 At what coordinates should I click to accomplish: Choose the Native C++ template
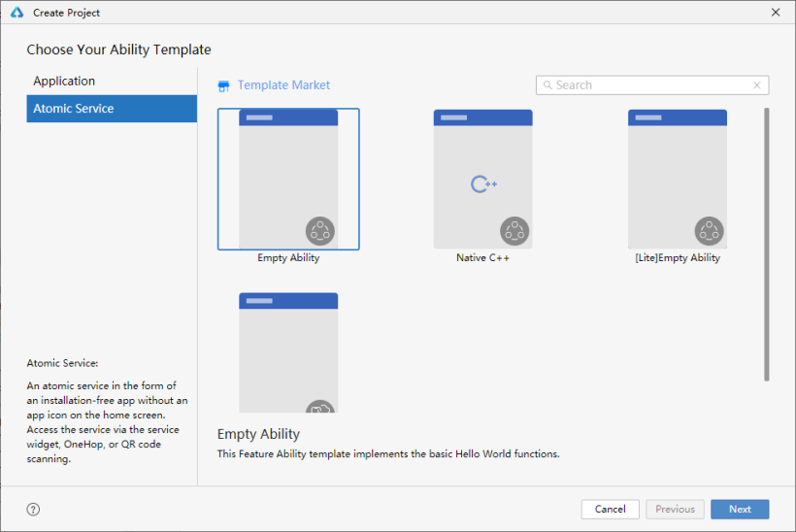pyautogui.click(x=482, y=180)
